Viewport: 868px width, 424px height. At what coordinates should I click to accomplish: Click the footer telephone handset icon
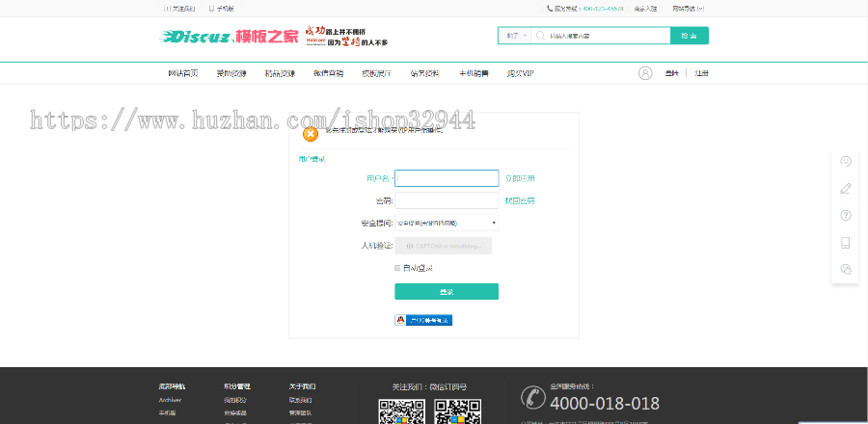coord(533,397)
